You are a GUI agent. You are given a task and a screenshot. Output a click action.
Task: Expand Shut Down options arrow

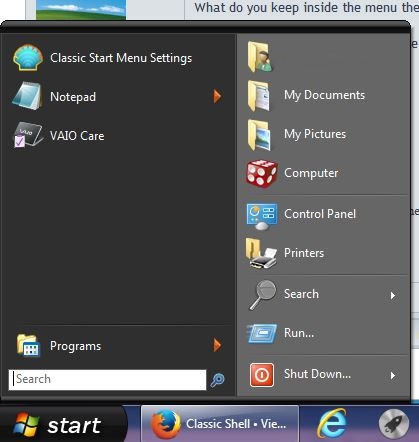(393, 376)
